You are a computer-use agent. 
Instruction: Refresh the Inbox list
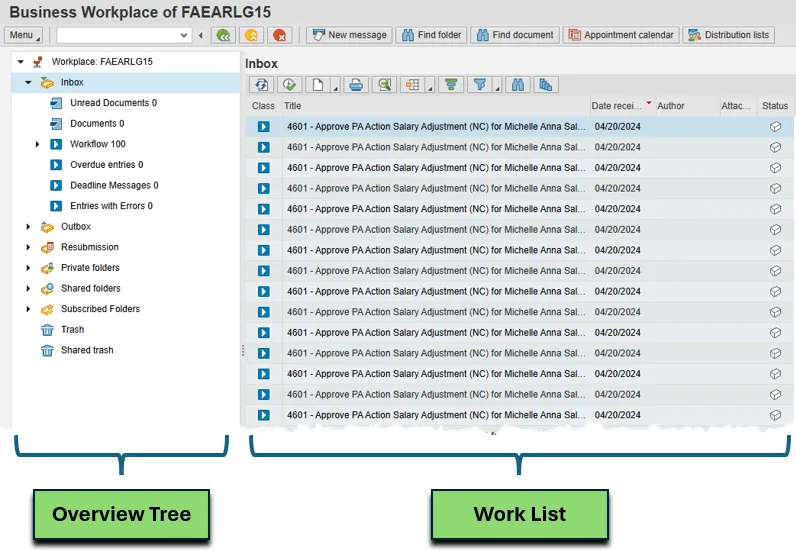click(261, 85)
